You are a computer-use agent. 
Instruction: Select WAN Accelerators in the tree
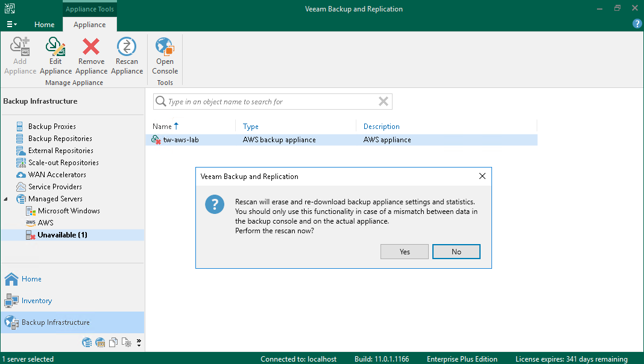[57, 175]
